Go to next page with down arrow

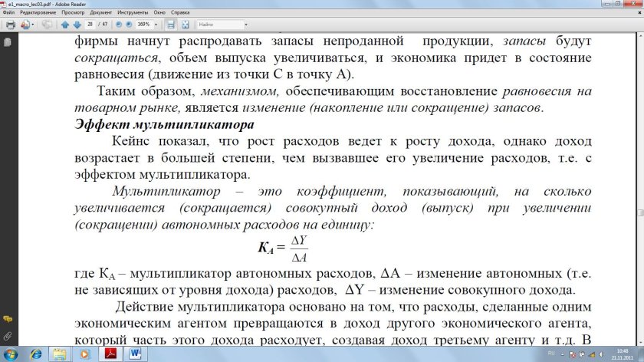coord(77,25)
